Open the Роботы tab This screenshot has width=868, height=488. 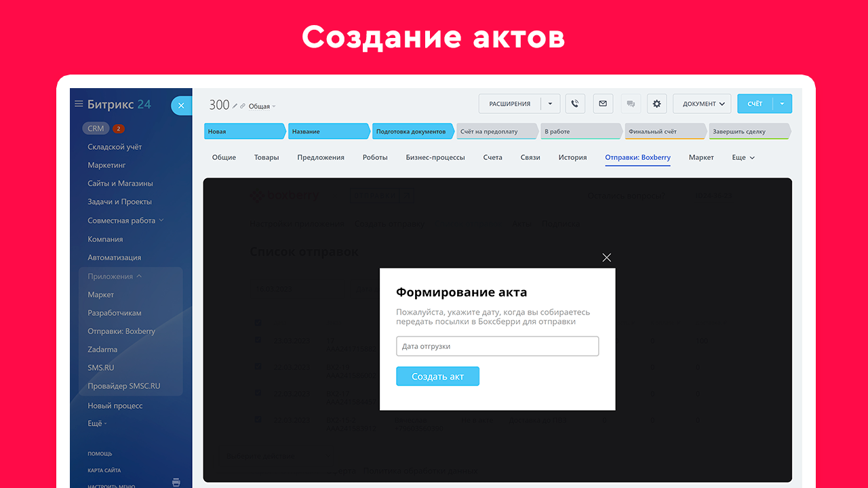click(375, 157)
